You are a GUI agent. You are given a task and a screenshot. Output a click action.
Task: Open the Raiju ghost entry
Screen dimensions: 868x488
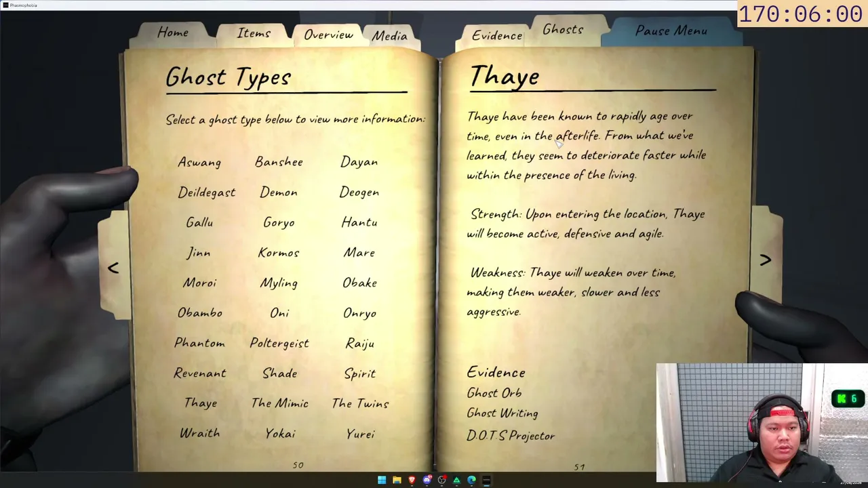[x=360, y=344]
